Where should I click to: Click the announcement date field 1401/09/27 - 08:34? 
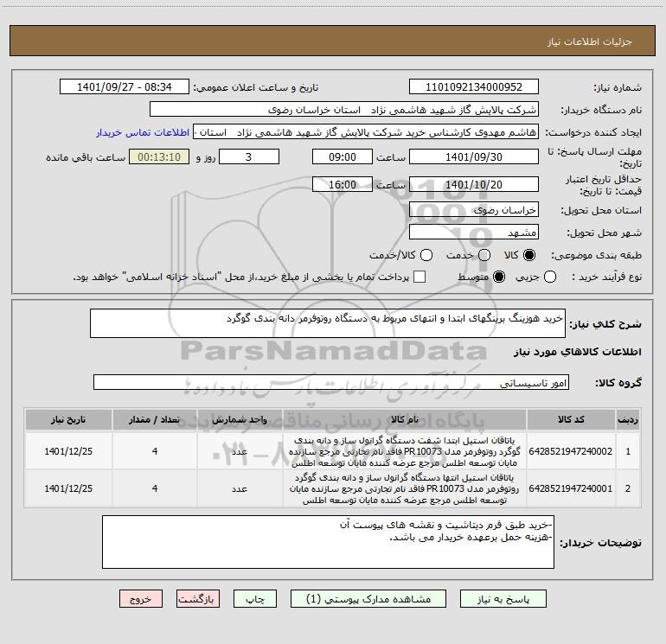pyautogui.click(x=125, y=87)
